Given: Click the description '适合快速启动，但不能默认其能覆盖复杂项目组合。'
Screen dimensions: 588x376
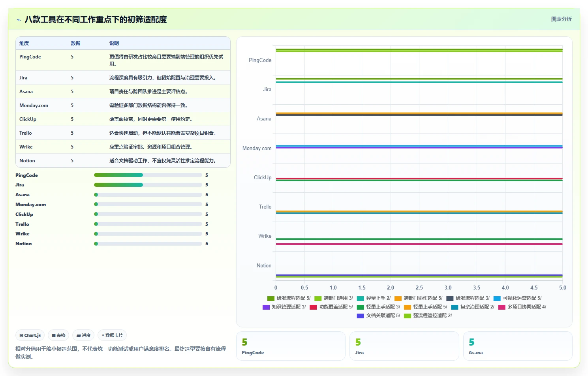Looking at the screenshot, I should pyautogui.click(x=163, y=133).
